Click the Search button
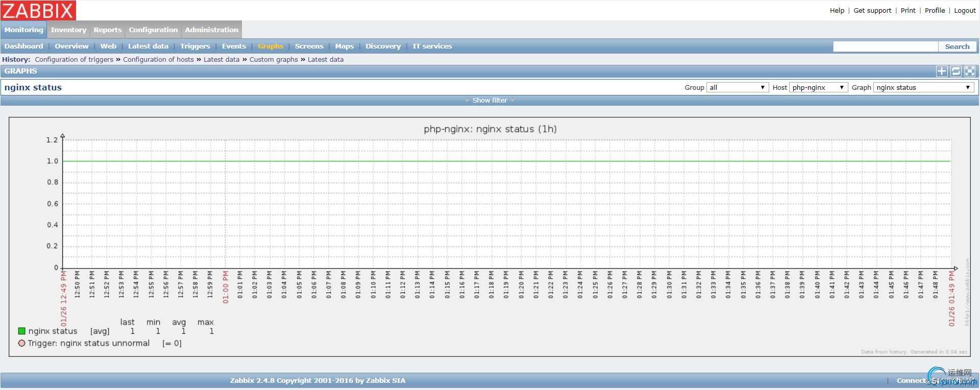 pos(957,46)
